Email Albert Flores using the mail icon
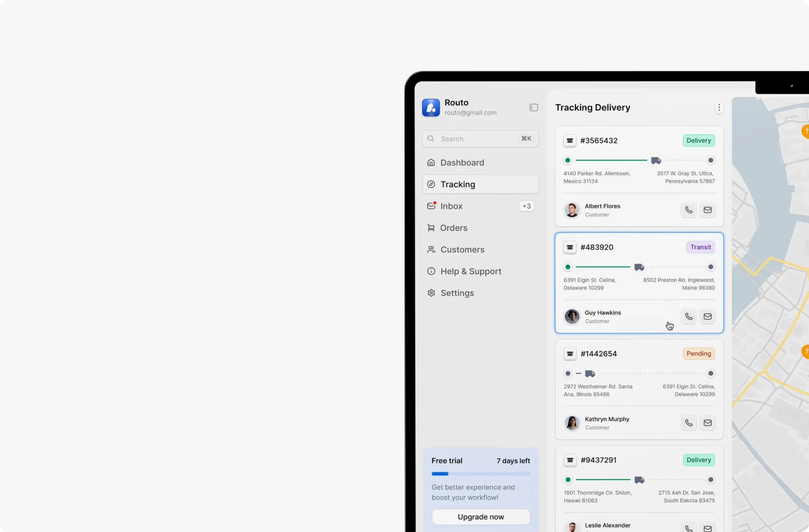This screenshot has height=532, width=809. pos(708,210)
